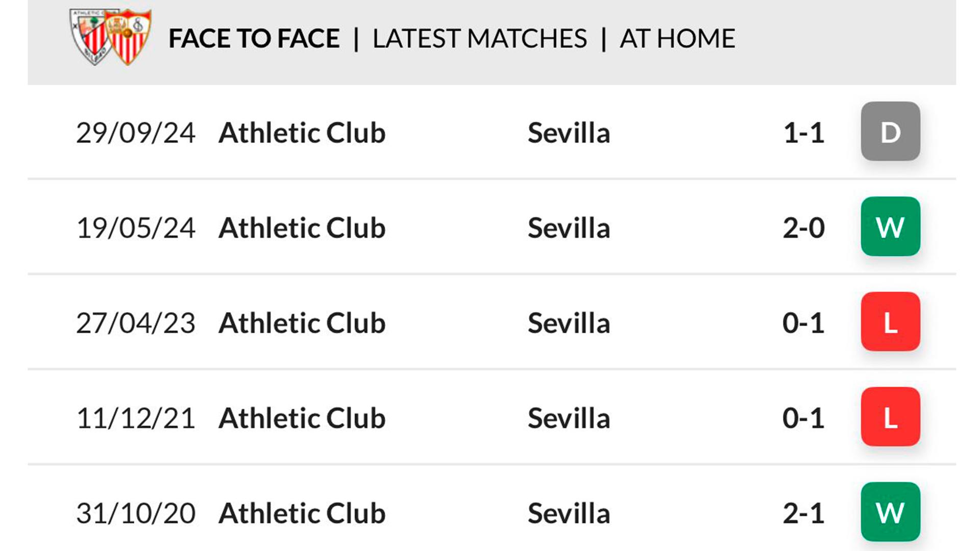Click Athletic Club in the 31/10/20 row

point(302,513)
